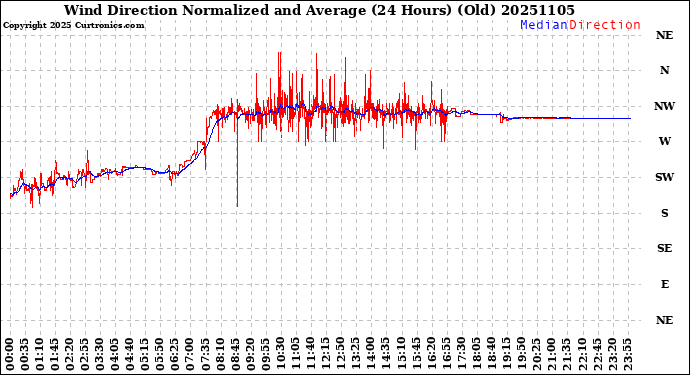Click the 09:55 time axis label
690x375 pixels.
coord(266,355)
